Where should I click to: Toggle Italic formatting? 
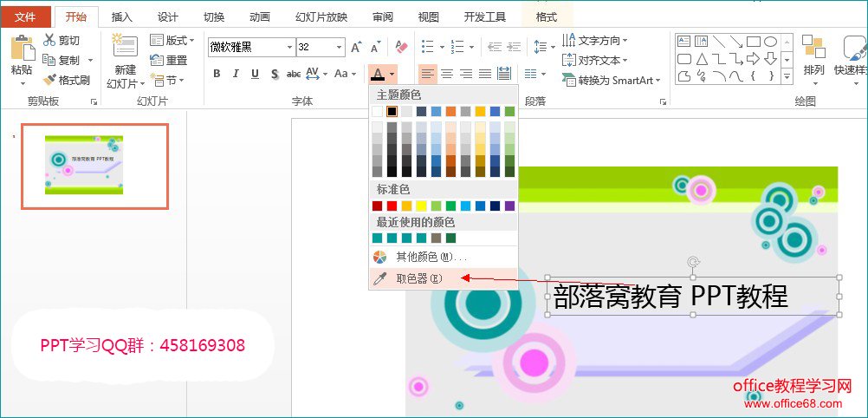pos(236,74)
